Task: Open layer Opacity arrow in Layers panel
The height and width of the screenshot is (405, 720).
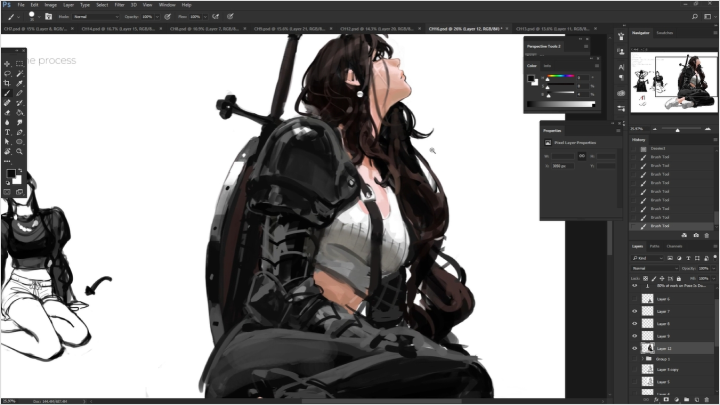Action: 712,268
